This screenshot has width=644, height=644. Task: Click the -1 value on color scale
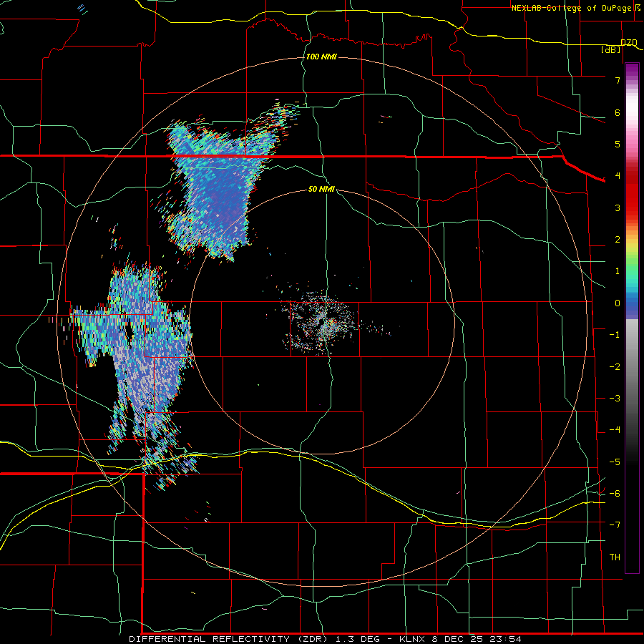pyautogui.click(x=615, y=335)
